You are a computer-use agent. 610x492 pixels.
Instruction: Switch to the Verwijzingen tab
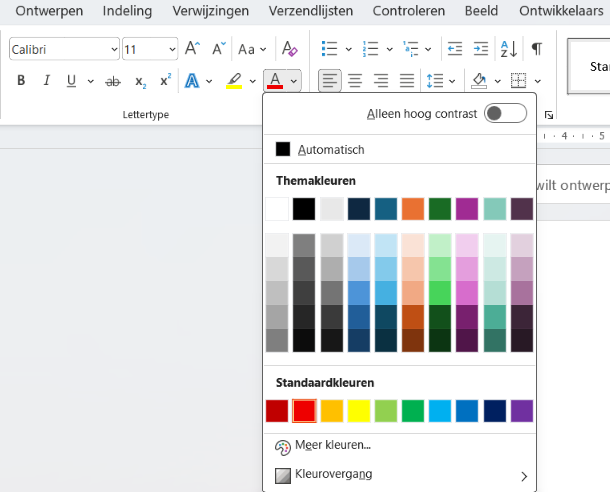[210, 11]
